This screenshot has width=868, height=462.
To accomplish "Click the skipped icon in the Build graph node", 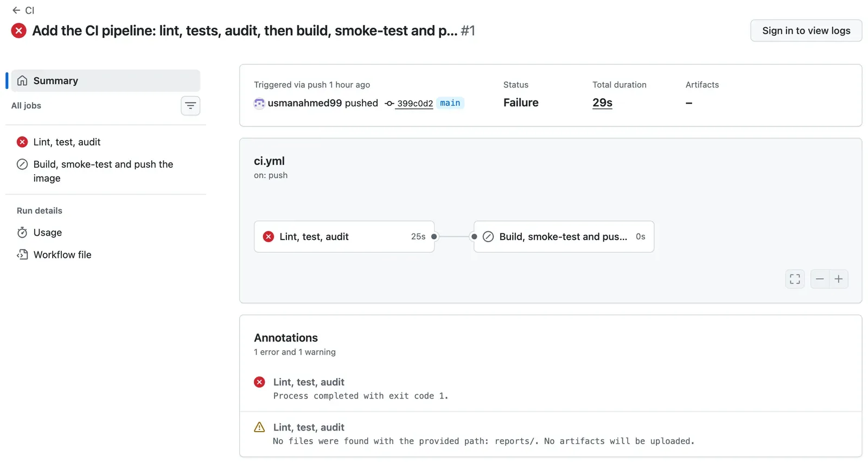I will pyautogui.click(x=488, y=237).
